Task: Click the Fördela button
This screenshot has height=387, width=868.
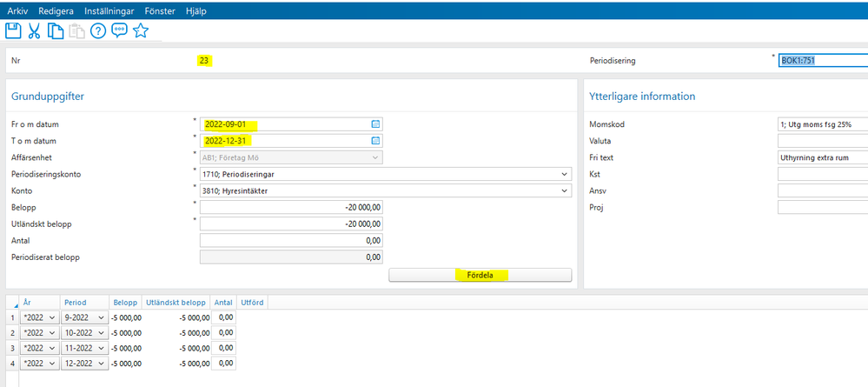Action: pos(480,275)
